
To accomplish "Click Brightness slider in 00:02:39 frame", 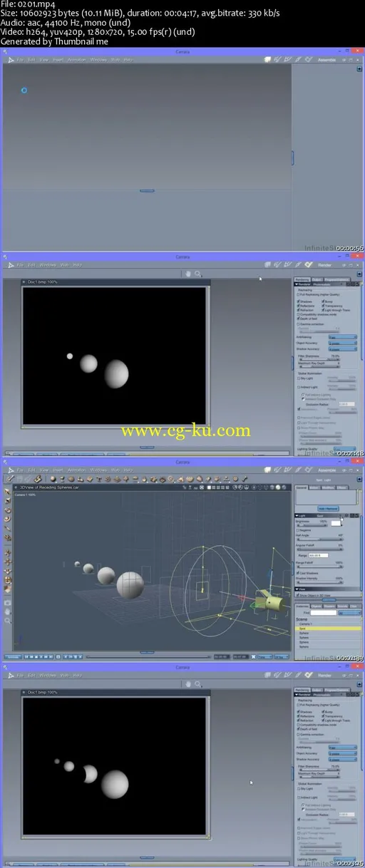I will (x=312, y=525).
